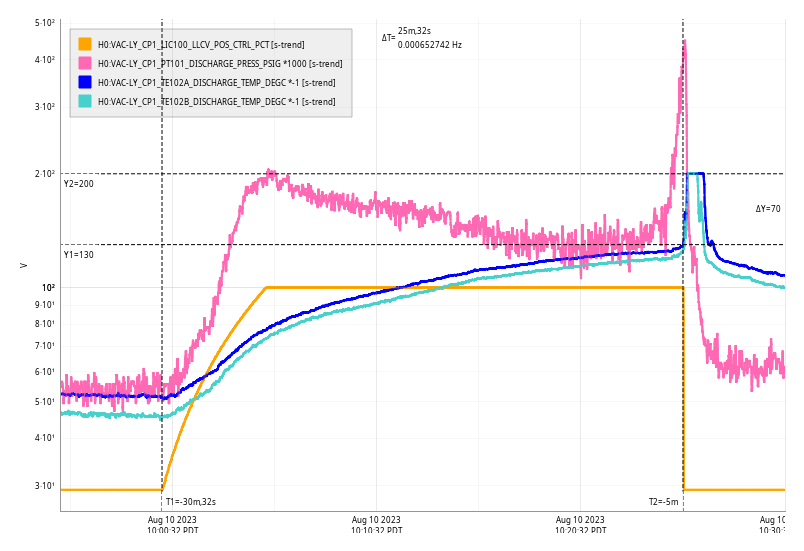
Task: Click the TE102A_DISCHARGE_TEMP_DEGC legend text
Action: [216, 82]
